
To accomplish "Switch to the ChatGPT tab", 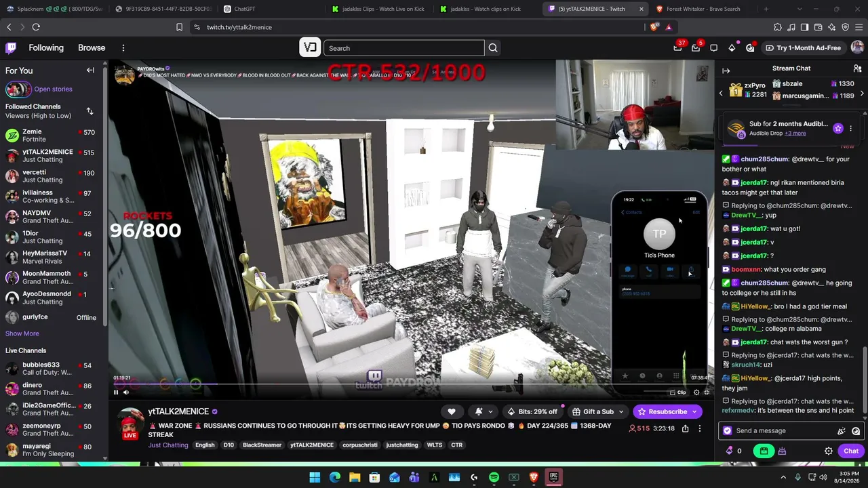I will (x=273, y=9).
